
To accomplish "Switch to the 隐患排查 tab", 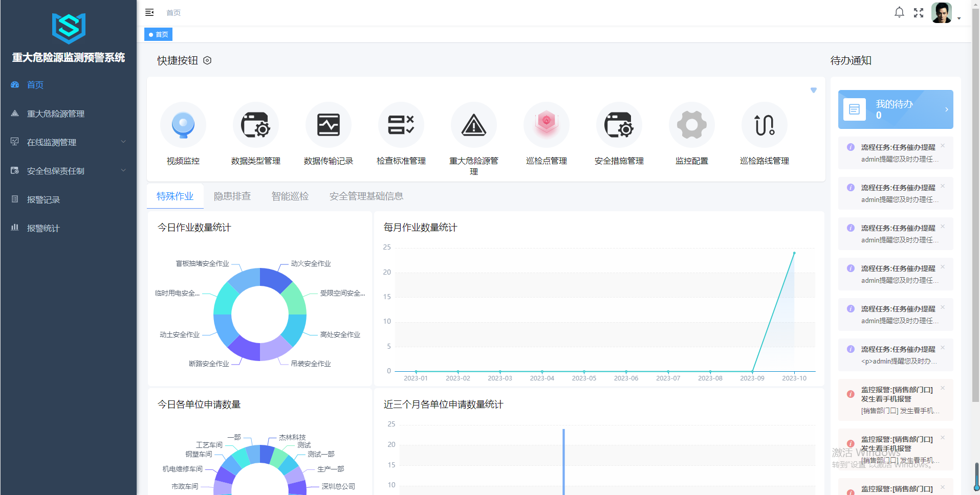I will pos(232,196).
